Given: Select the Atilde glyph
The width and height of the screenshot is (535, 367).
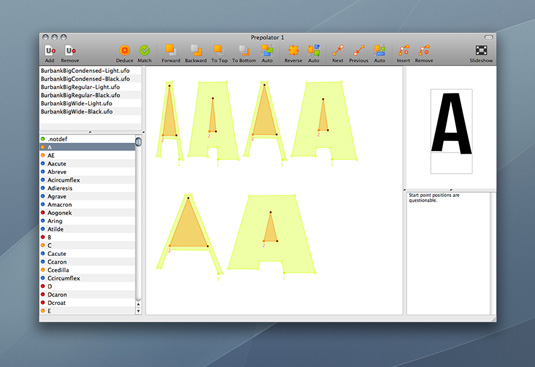Looking at the screenshot, I should coord(87,229).
